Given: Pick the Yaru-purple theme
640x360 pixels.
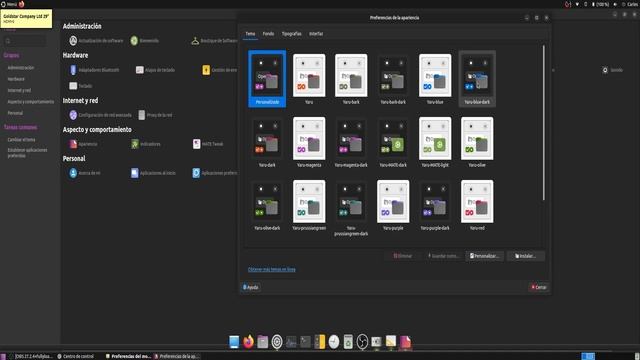Looking at the screenshot, I should tap(393, 205).
